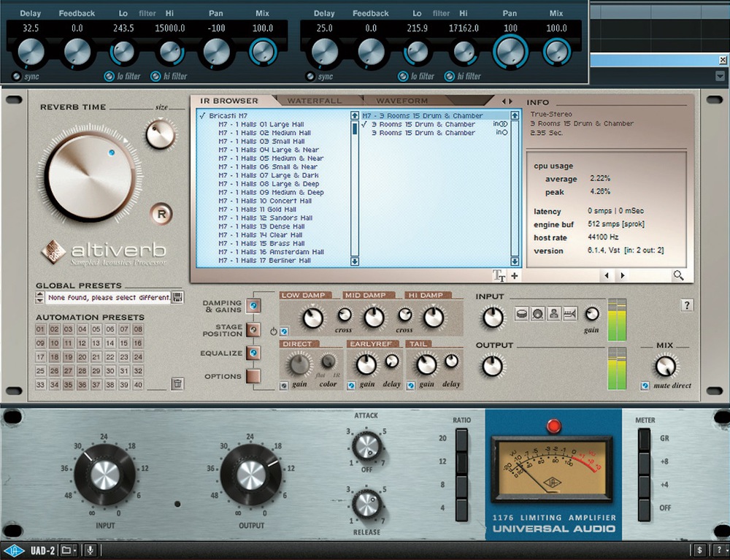Click the stage position power icon
The height and width of the screenshot is (560, 730).
[x=273, y=331]
